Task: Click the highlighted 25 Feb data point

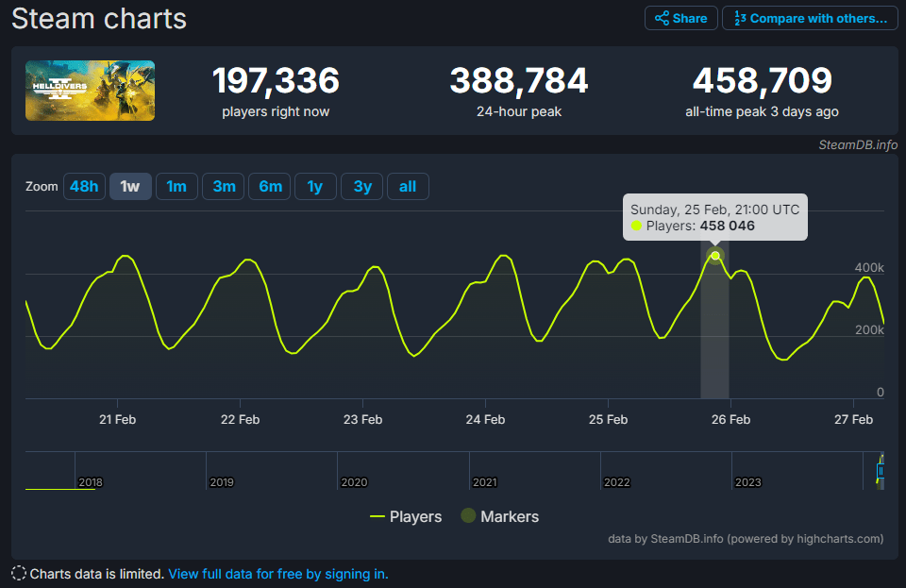Action: (x=715, y=255)
